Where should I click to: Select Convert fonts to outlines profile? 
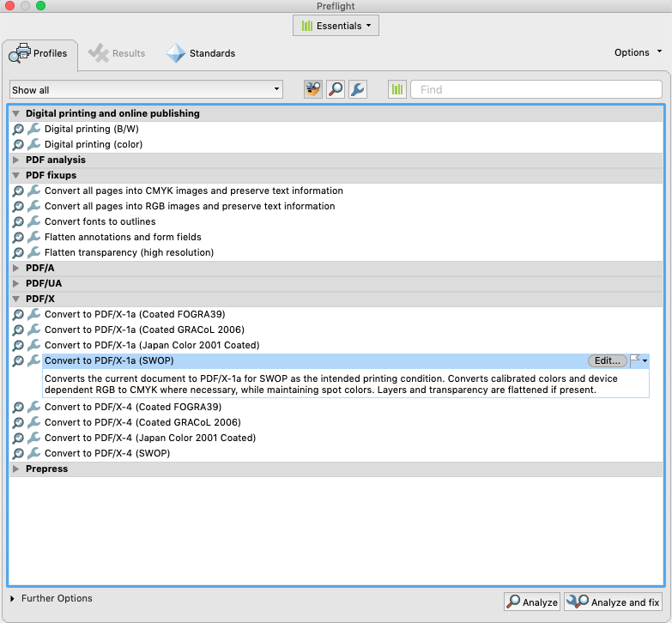pos(100,221)
